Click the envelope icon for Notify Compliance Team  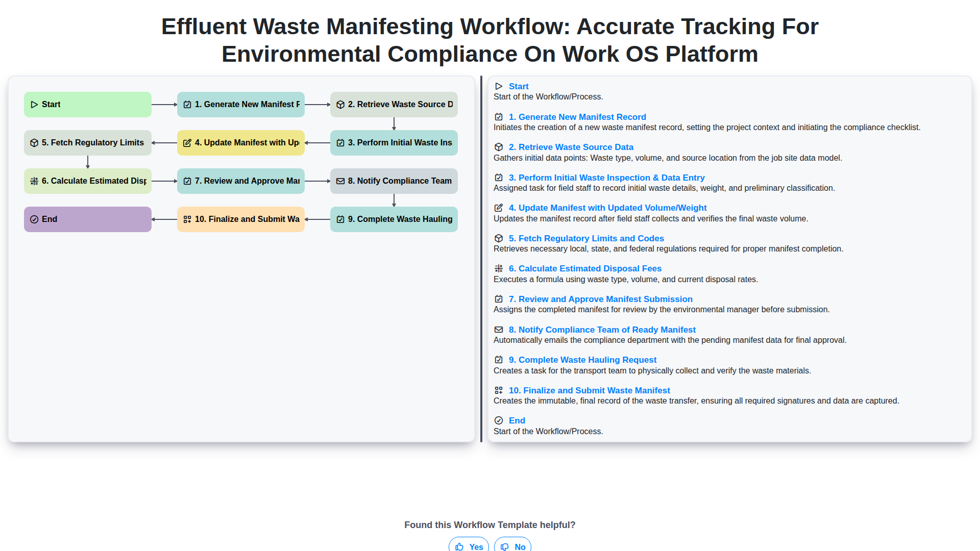(499, 330)
